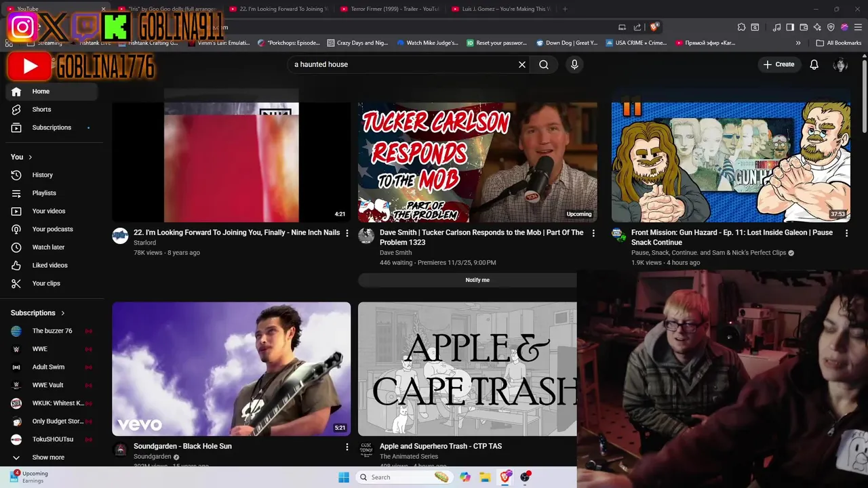Open account avatar menu

(840, 64)
